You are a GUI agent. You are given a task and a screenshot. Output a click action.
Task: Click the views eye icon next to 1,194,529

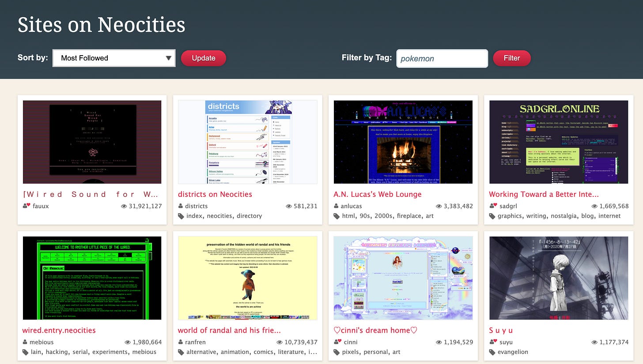(439, 342)
